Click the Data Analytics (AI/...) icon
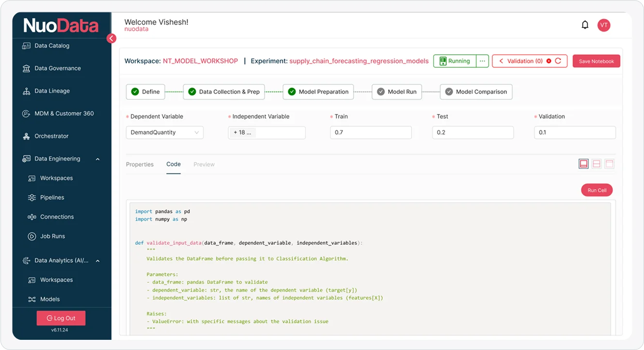The height and width of the screenshot is (350, 644). 26,261
